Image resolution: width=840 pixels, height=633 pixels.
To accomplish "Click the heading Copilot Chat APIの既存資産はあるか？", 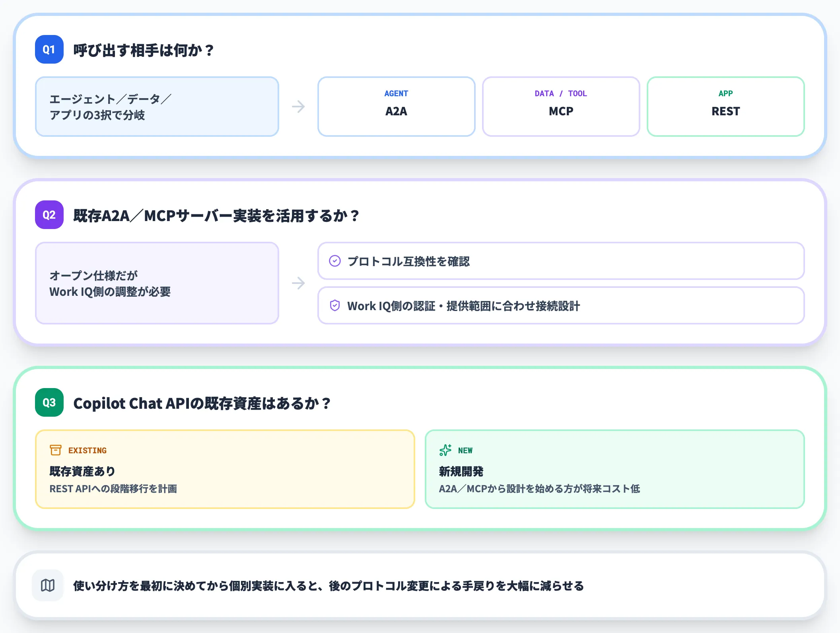I will click(x=202, y=403).
